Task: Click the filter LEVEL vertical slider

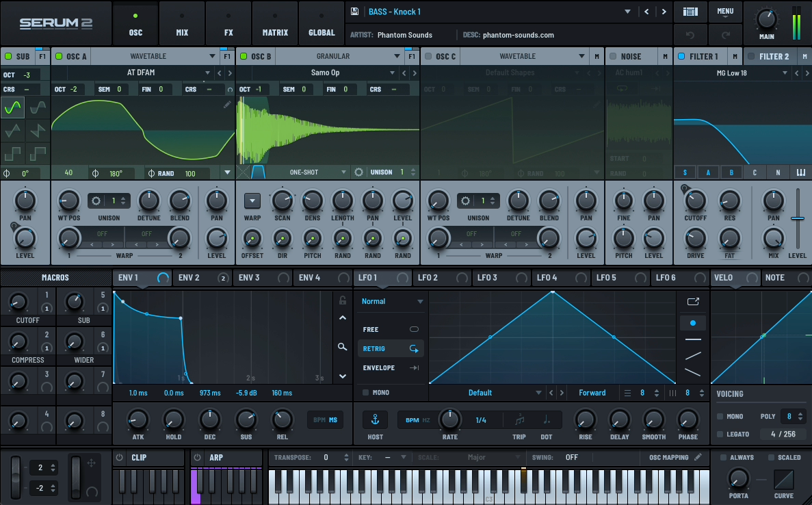Action: tap(797, 218)
